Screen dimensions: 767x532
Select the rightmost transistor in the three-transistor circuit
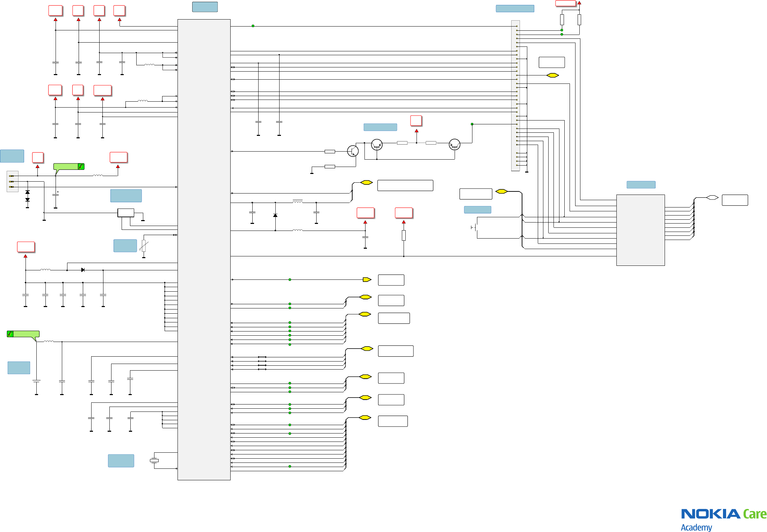tap(454, 144)
